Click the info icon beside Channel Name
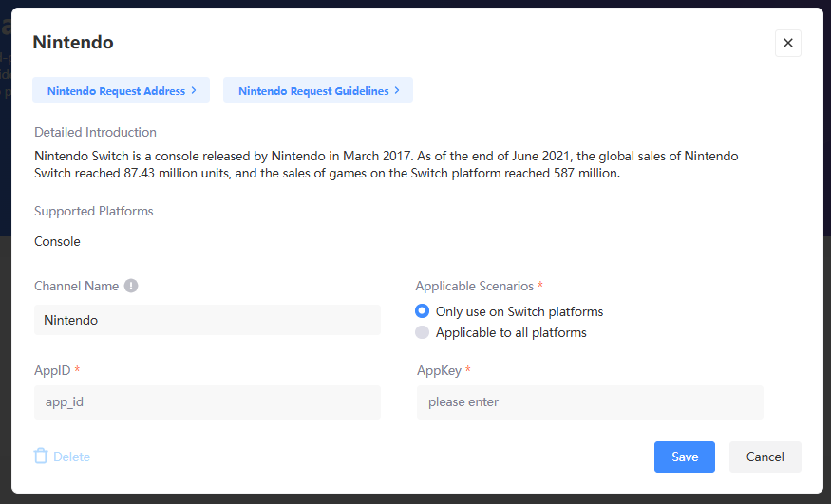Screen dimensions: 831x504 click(131, 286)
